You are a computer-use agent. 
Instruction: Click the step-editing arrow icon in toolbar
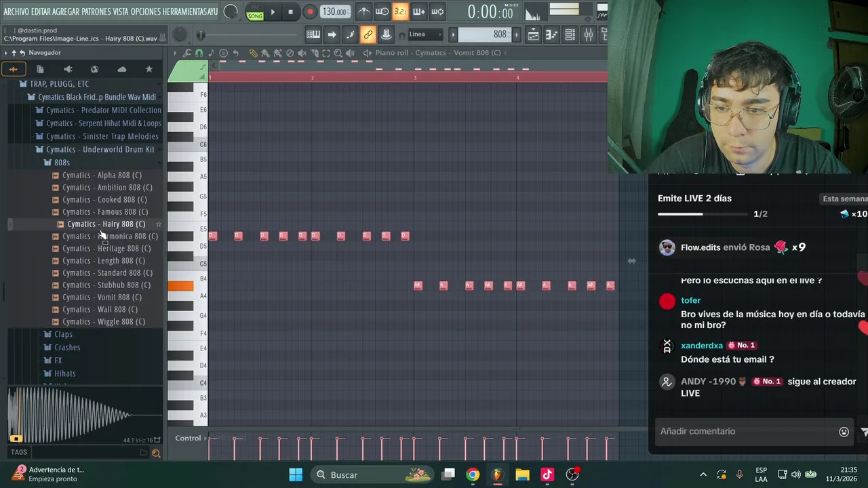click(332, 35)
